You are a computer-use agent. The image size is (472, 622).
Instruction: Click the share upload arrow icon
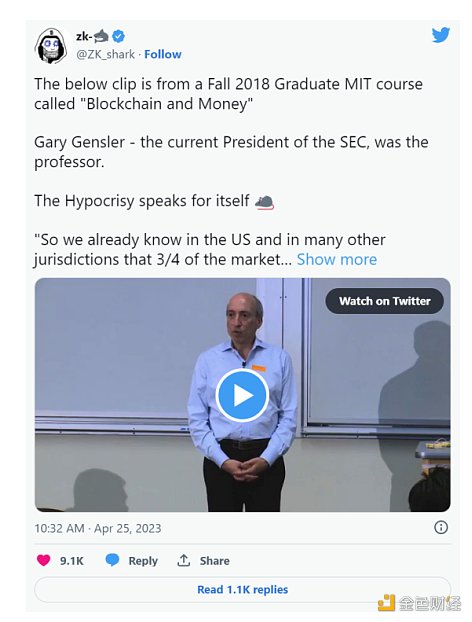[x=183, y=560]
